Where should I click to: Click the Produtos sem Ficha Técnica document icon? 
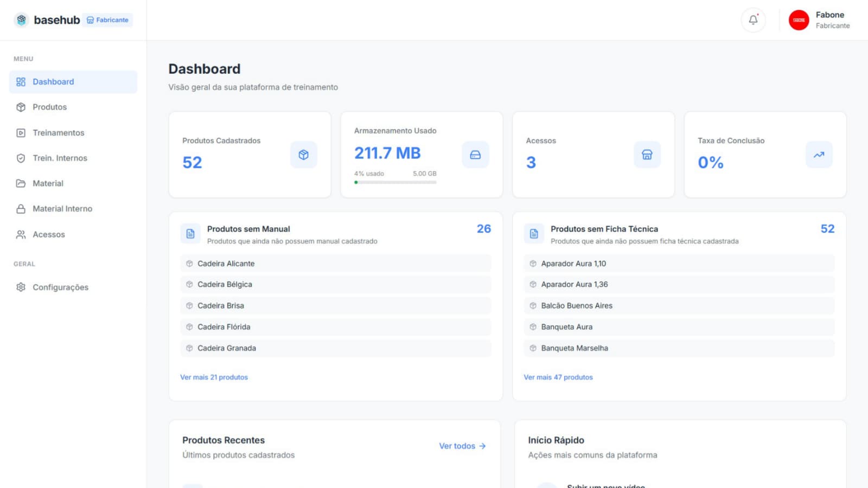[x=534, y=234]
